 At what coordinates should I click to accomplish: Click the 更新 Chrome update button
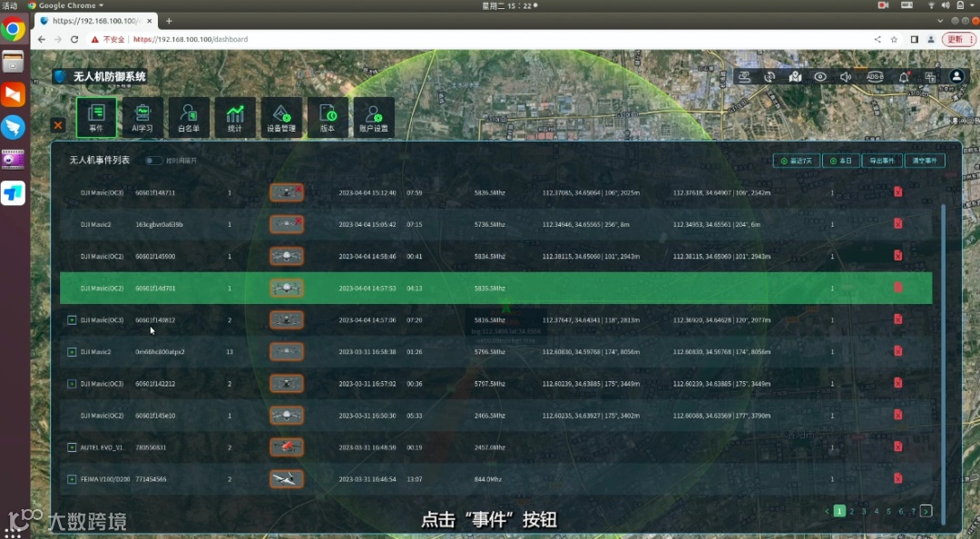point(957,39)
